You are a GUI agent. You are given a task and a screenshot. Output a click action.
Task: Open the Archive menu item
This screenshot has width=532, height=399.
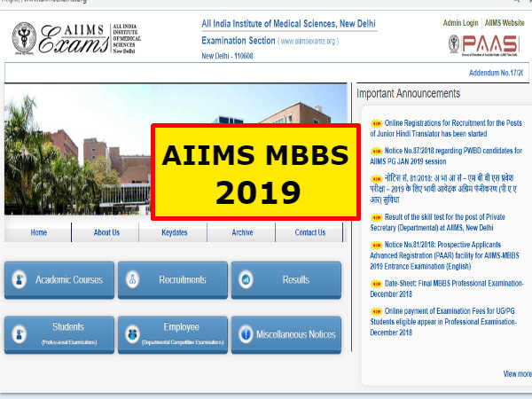[242, 232]
